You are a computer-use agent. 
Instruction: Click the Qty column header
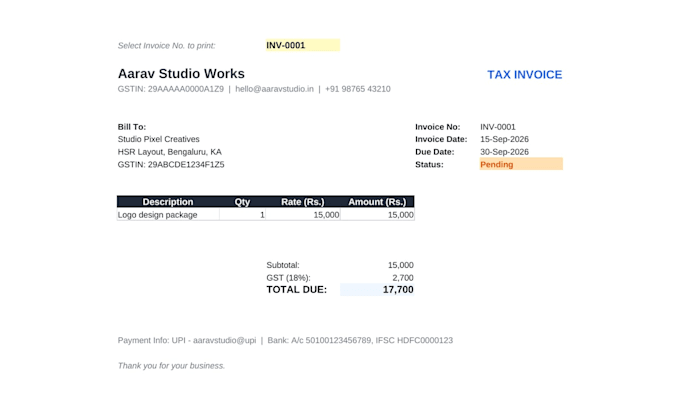pyautogui.click(x=242, y=202)
